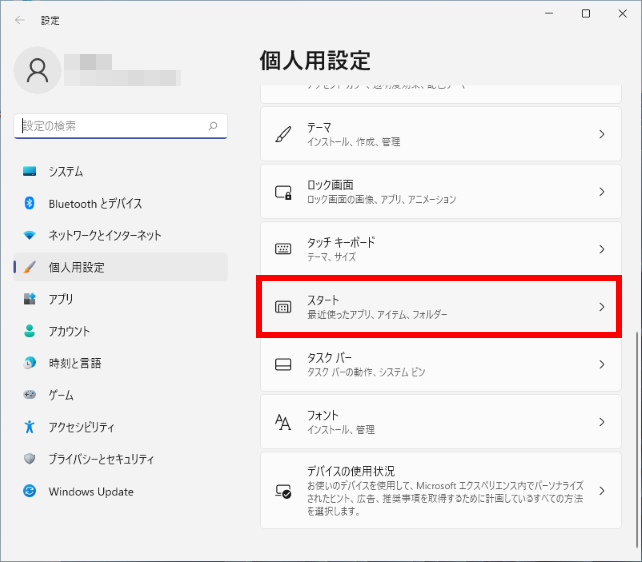This screenshot has width=642, height=562.
Task: Open the フォント settings title
Action: click(x=323, y=415)
